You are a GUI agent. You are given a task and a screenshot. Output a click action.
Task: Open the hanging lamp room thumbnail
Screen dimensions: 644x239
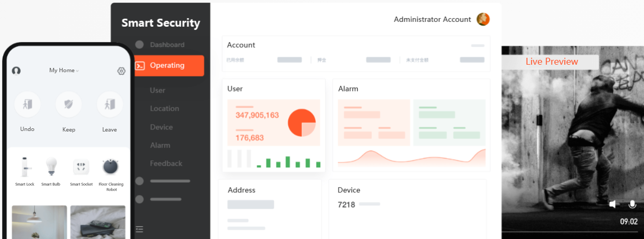tap(39, 222)
